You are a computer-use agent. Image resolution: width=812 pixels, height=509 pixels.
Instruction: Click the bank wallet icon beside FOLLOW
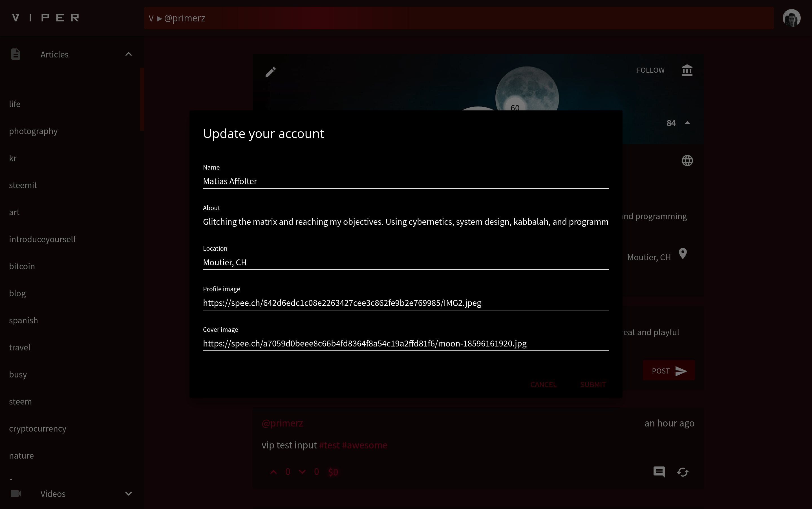(x=687, y=70)
